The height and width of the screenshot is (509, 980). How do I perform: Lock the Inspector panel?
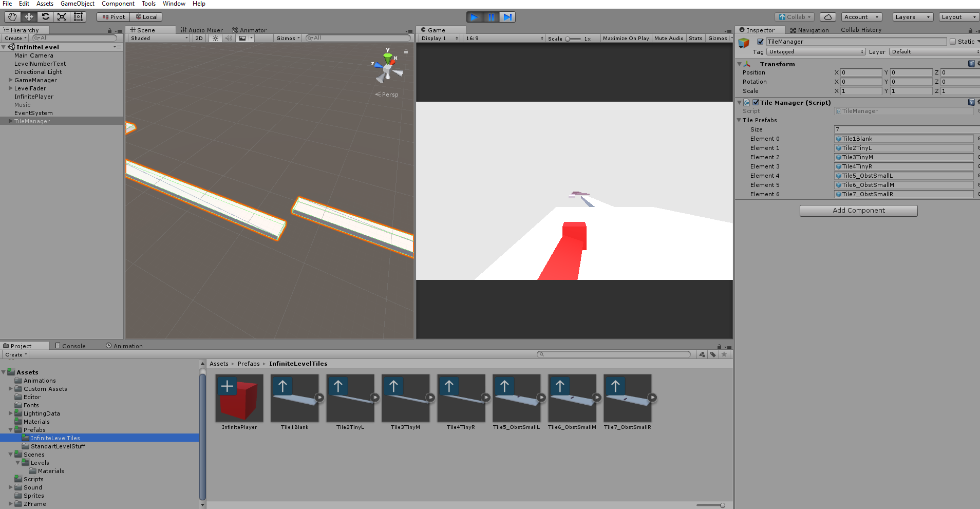tap(970, 30)
